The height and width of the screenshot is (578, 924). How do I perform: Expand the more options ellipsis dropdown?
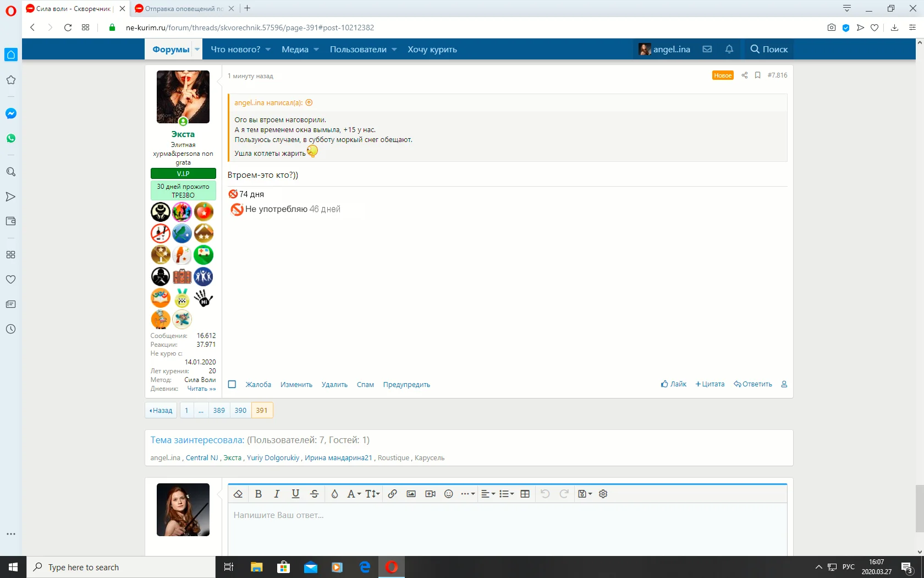(468, 494)
